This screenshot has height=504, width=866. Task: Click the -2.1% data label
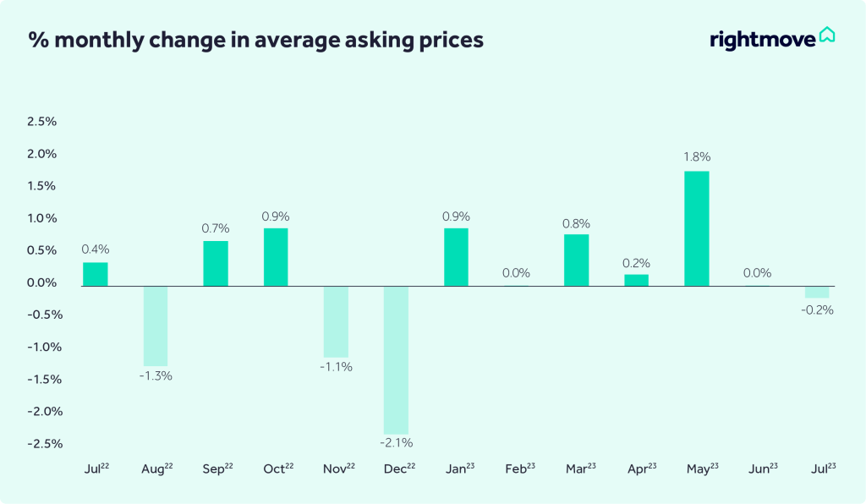click(x=396, y=443)
